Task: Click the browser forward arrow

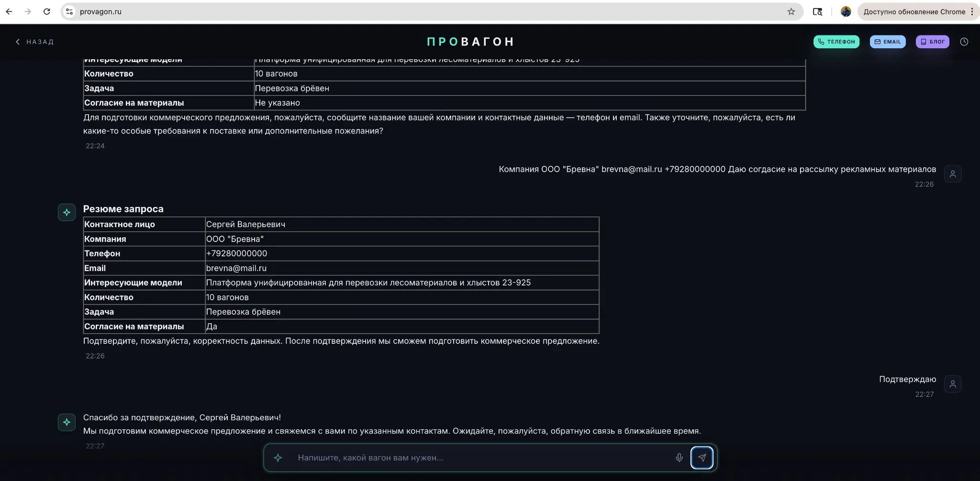Action: 28,11
